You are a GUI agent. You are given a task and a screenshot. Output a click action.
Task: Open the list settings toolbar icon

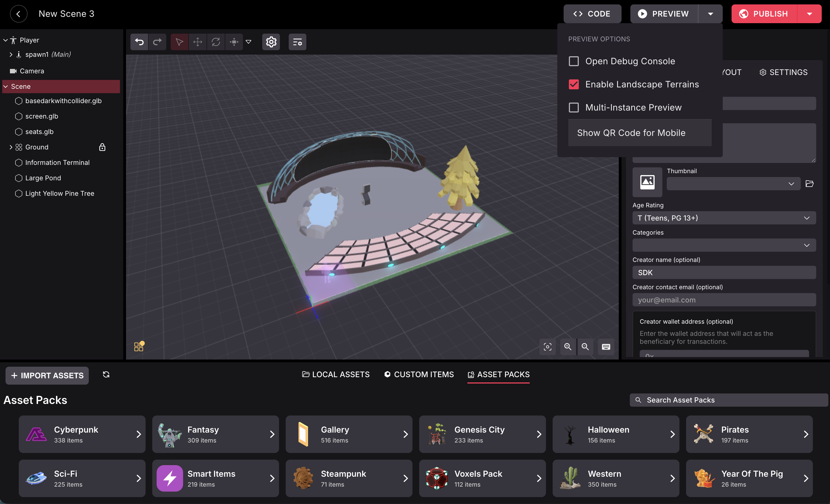(x=298, y=42)
